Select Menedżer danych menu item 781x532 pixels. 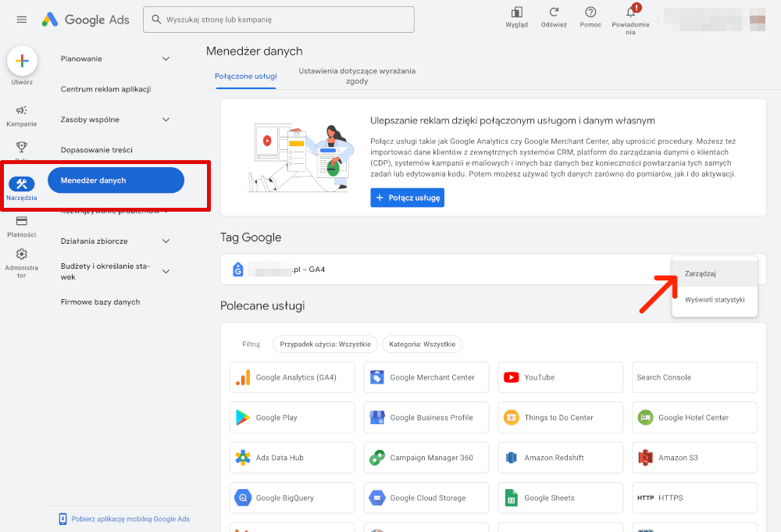(x=116, y=180)
